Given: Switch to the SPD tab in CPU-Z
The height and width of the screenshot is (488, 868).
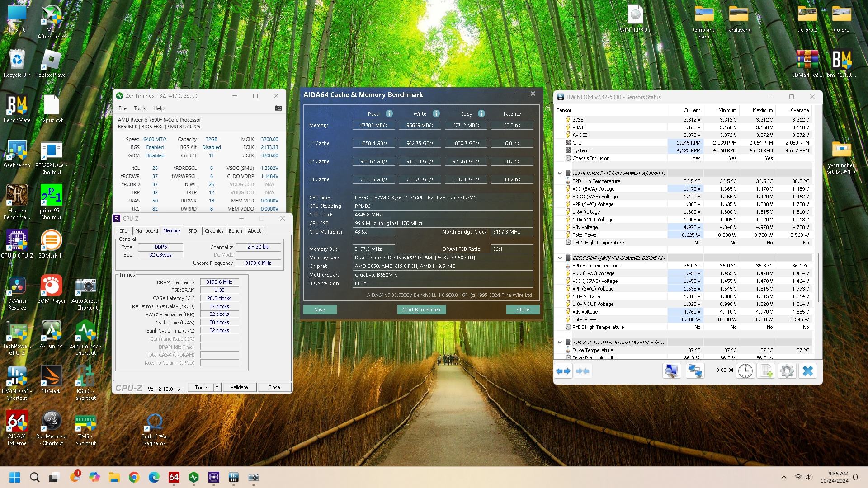Looking at the screenshot, I should pos(192,231).
